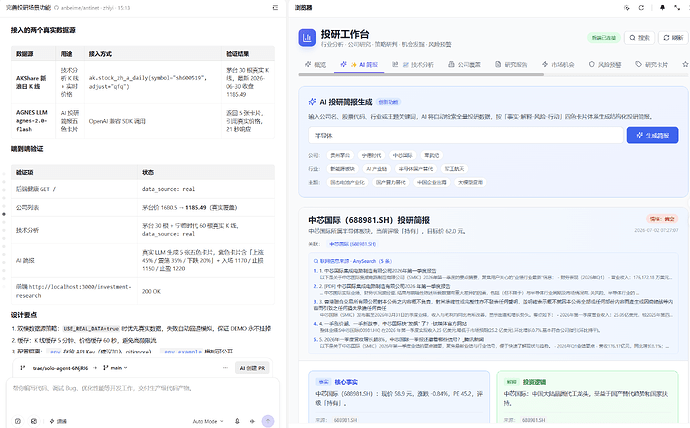The width and height of the screenshot is (690, 428).
Task: Click the 搜索 button in workbench header
Action: pos(639,38)
